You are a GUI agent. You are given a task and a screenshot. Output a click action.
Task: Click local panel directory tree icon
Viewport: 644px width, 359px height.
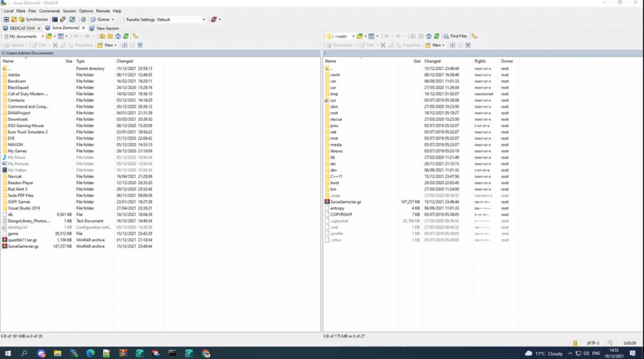click(x=135, y=37)
